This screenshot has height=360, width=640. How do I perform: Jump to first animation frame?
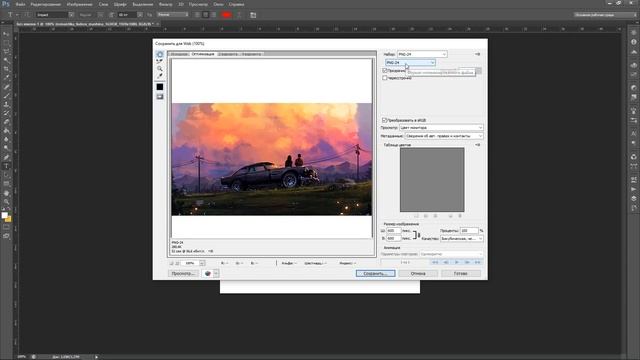[435, 262]
